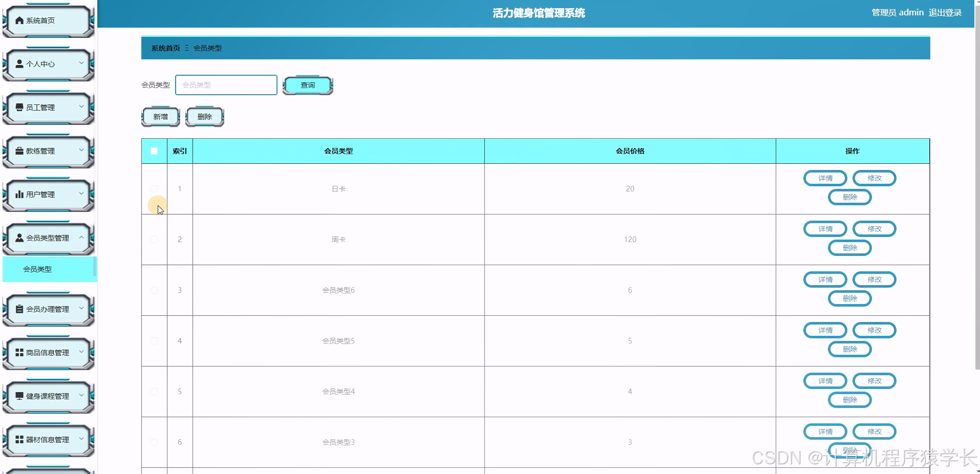This screenshot has width=980, height=474.
Task: Click 删除 for the 周卡 row
Action: pyautogui.click(x=850, y=248)
